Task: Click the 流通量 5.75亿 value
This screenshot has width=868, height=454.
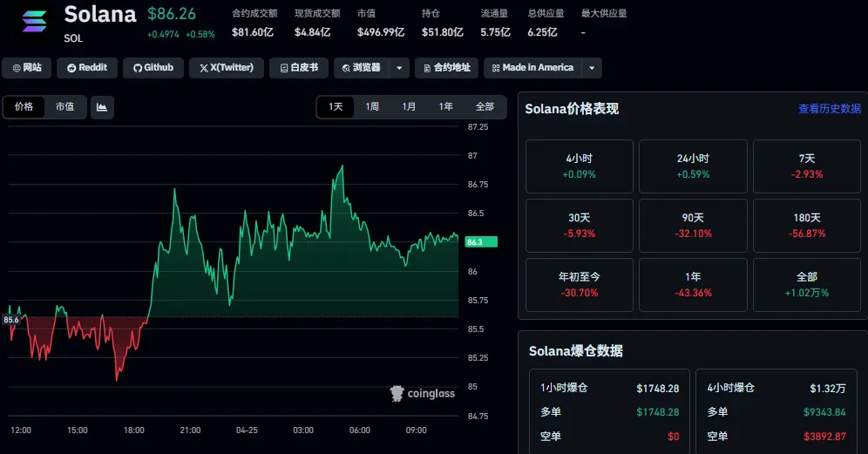Action: [496, 32]
